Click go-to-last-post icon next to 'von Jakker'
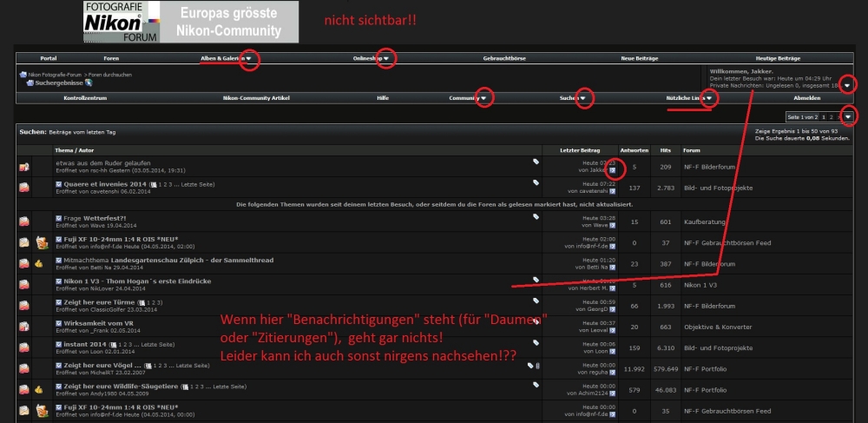 click(x=612, y=170)
